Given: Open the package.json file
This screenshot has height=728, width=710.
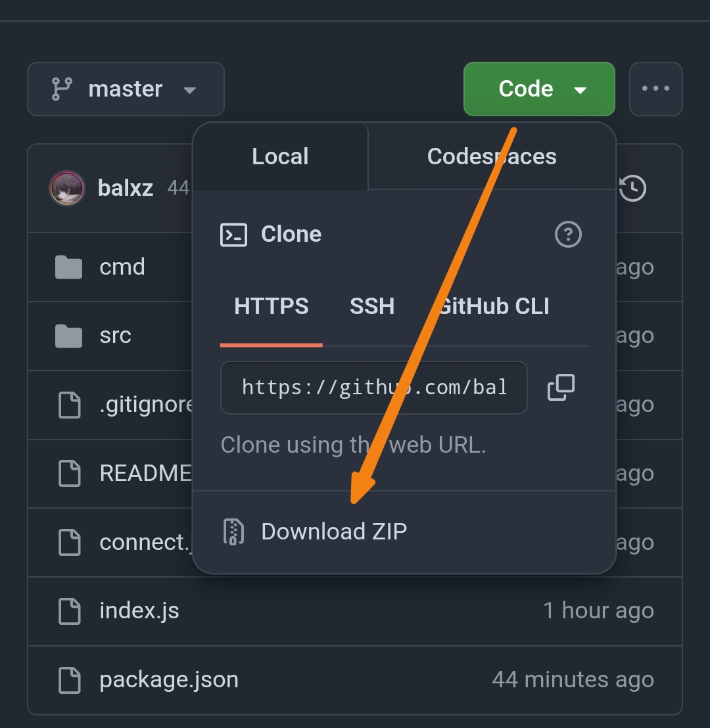Looking at the screenshot, I should 169,679.
